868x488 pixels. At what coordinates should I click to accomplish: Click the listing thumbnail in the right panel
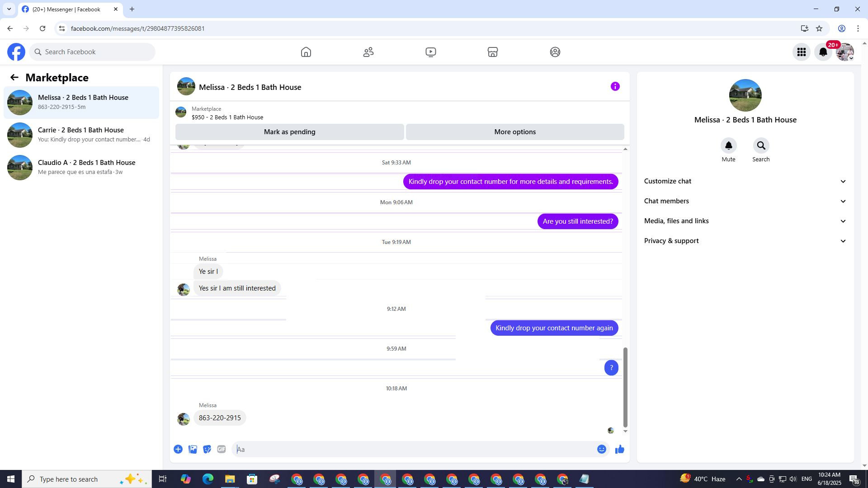[745, 95]
